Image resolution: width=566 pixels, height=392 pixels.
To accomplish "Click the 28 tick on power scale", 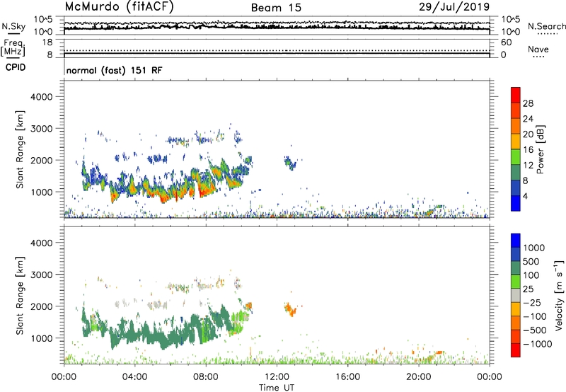I will (528, 103).
